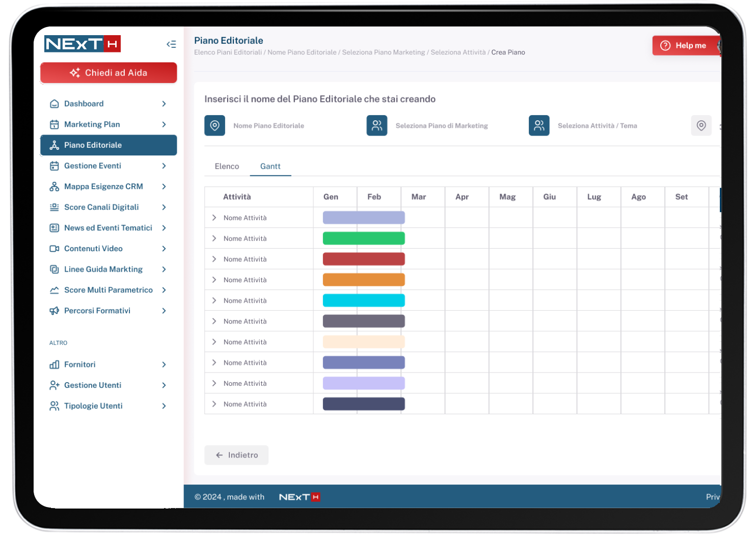This screenshot has width=756, height=534.
Task: Expand the last Nome Attività row
Action: coord(214,404)
